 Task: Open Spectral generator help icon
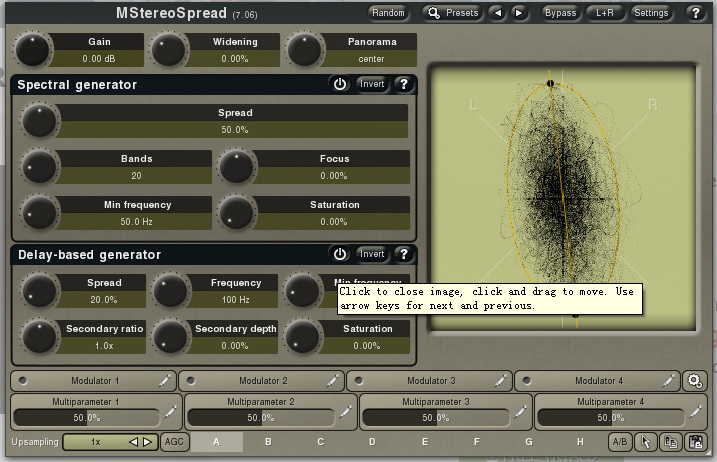click(x=404, y=84)
